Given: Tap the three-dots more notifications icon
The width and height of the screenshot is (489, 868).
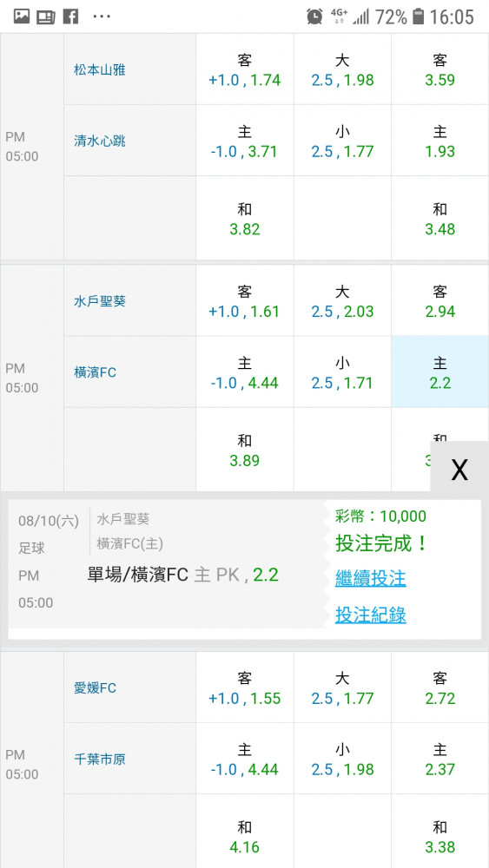Looking at the screenshot, I should pyautogui.click(x=102, y=16).
